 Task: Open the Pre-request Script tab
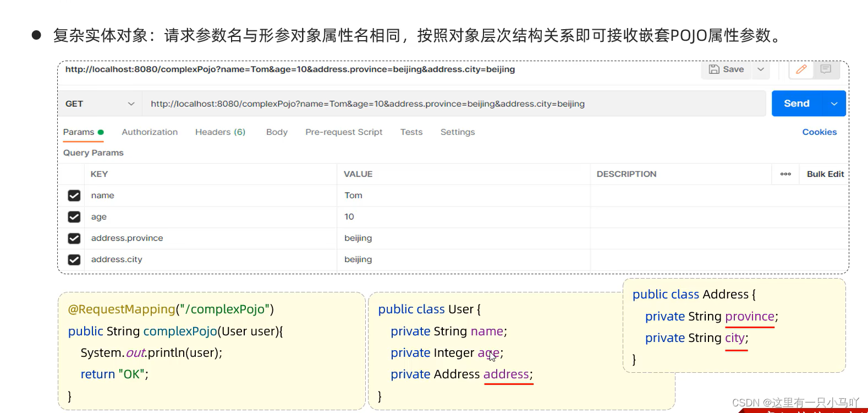(x=344, y=132)
